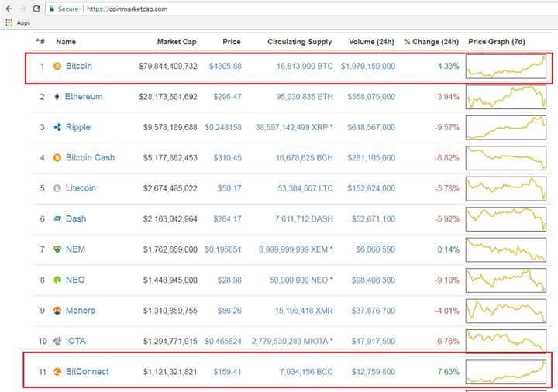Open the Monero link
This screenshot has width=558, height=392.
click(x=81, y=311)
